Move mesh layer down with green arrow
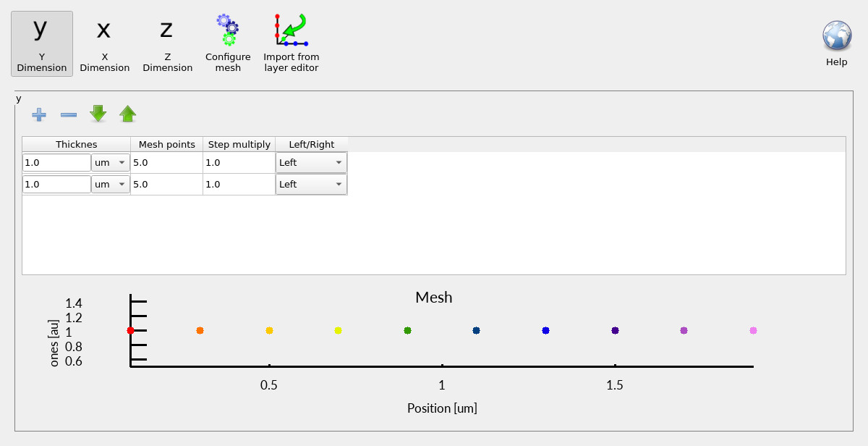The width and height of the screenshot is (868, 446). 98,114
